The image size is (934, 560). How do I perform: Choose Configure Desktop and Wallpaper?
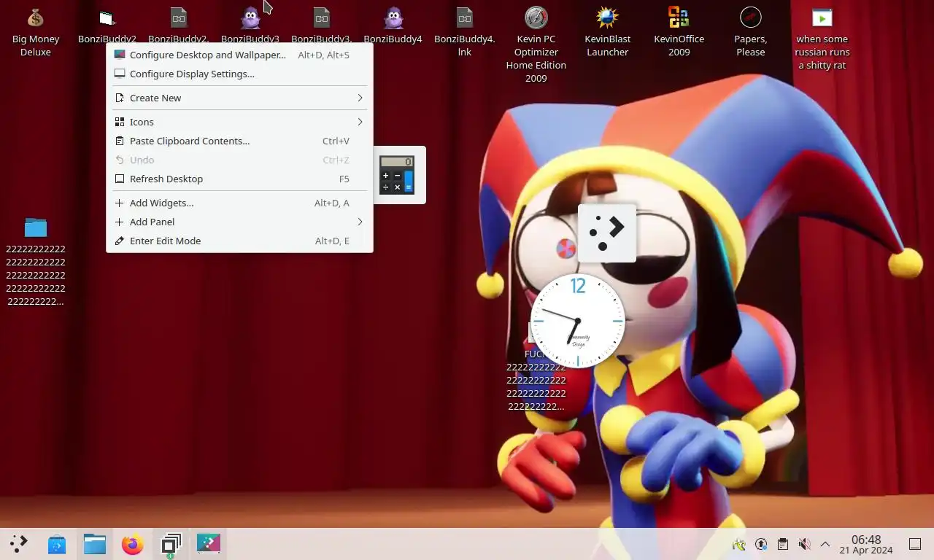208,55
